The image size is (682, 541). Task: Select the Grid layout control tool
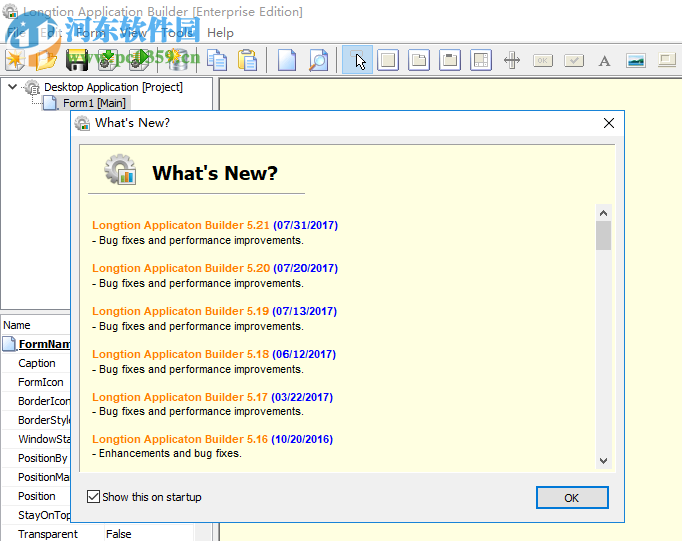(x=481, y=60)
